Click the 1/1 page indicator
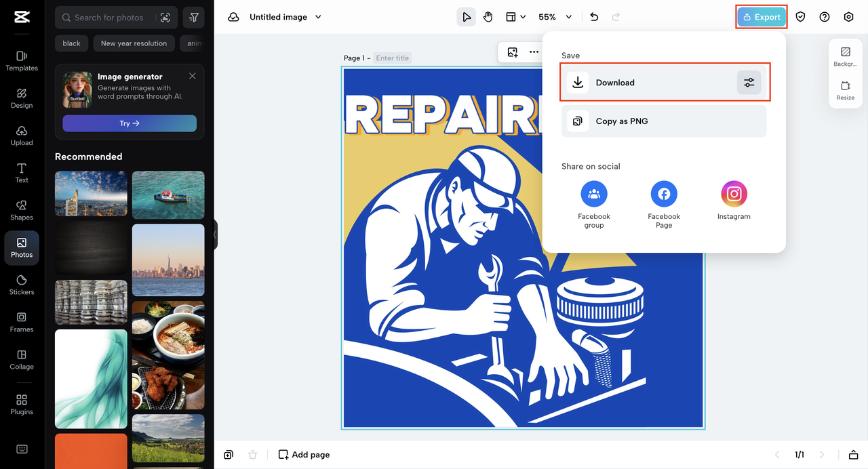868x469 pixels. tap(800, 455)
